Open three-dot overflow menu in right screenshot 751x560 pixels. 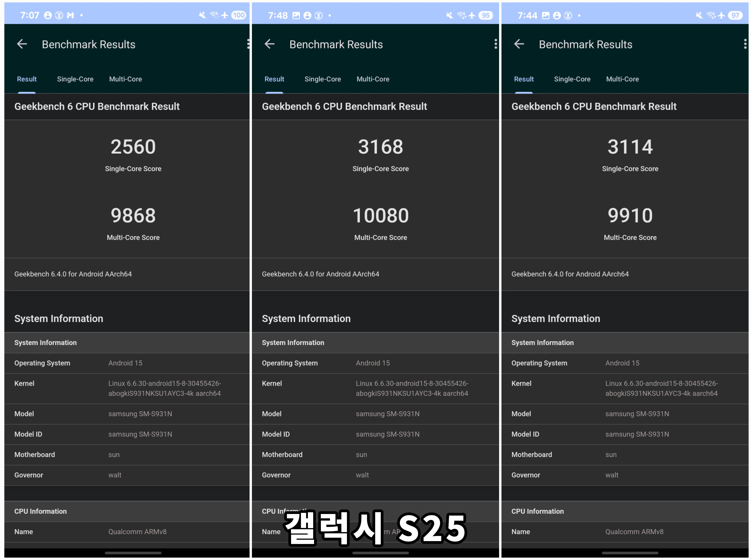click(x=745, y=44)
